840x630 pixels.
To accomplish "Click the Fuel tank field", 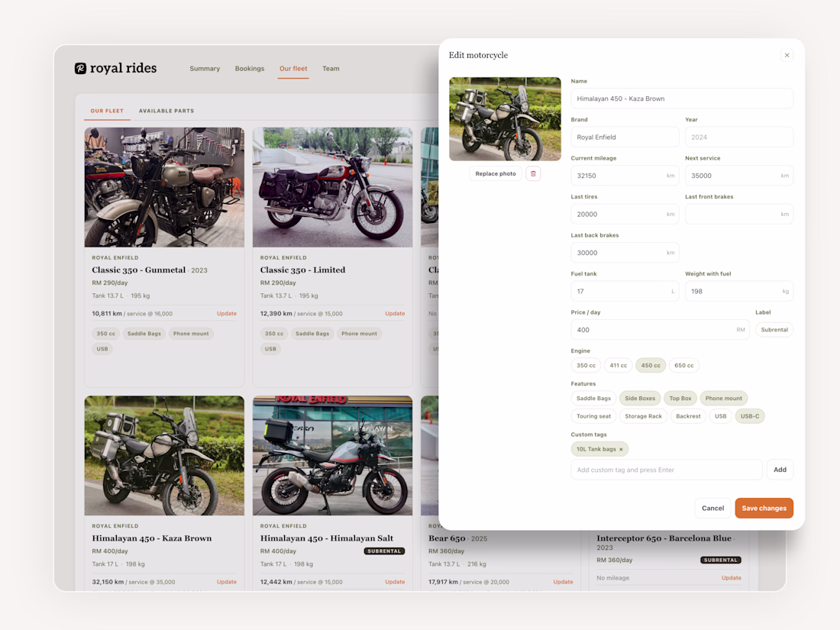I will coord(625,292).
